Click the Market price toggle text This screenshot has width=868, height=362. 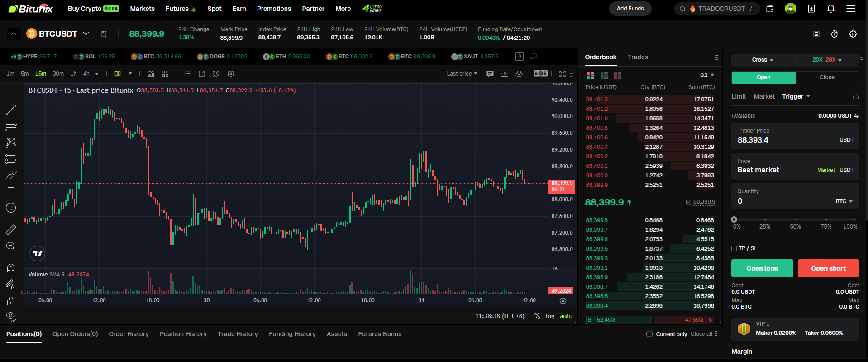(x=826, y=170)
